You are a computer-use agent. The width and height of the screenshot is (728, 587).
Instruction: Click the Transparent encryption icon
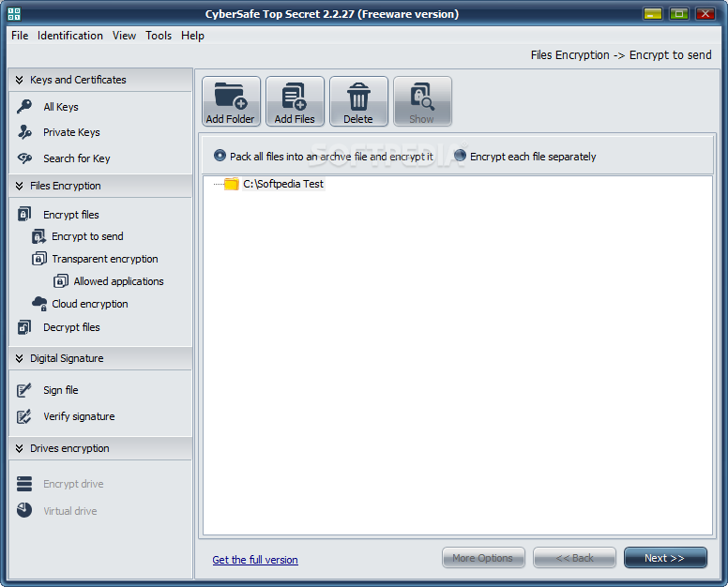[39, 259]
